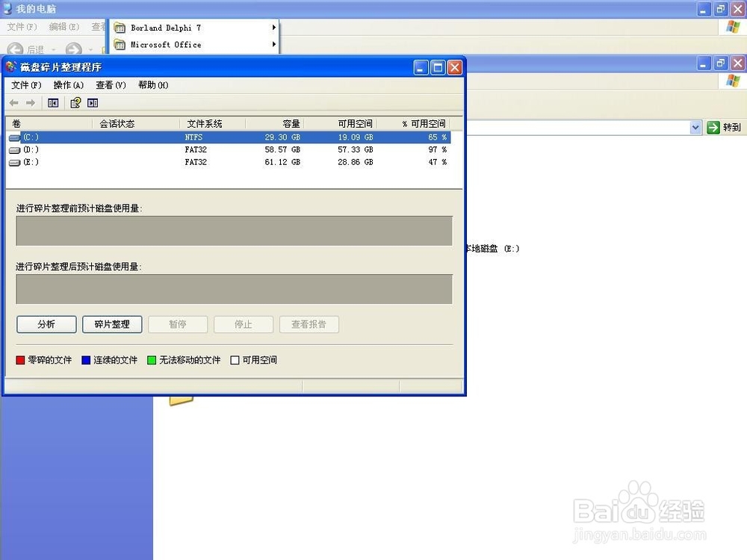Sort by the 文件系统 column header
This screenshot has height=560, width=747.
[x=212, y=124]
